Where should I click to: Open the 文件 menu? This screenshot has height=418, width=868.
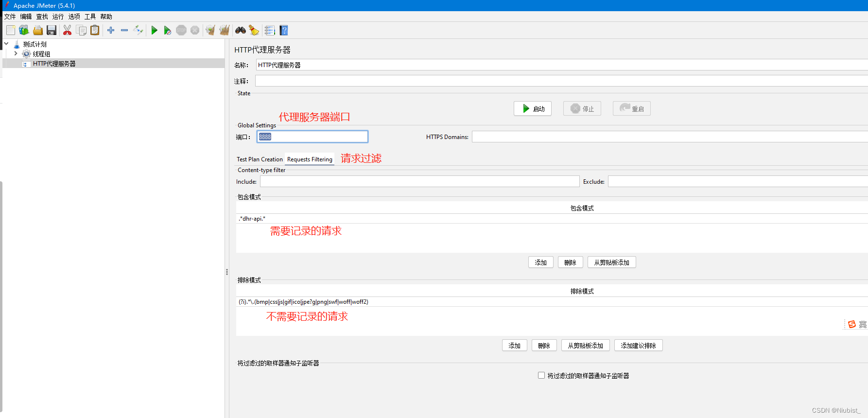(x=10, y=17)
